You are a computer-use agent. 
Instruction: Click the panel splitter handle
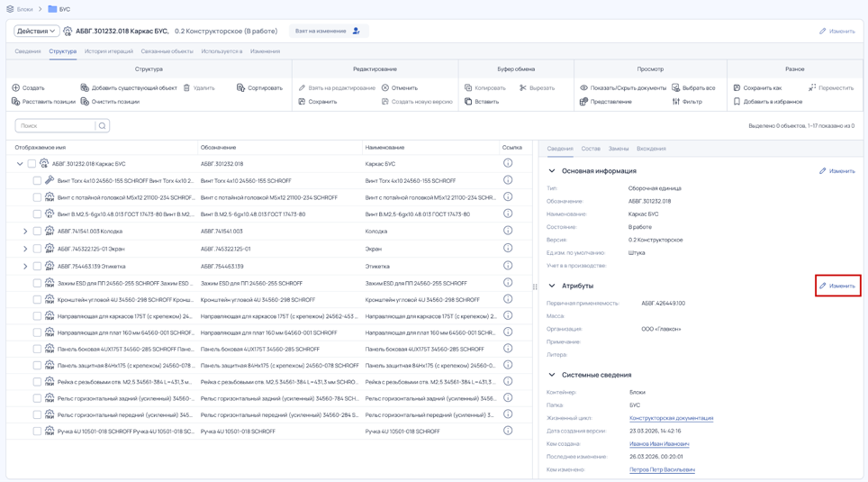coord(535,287)
